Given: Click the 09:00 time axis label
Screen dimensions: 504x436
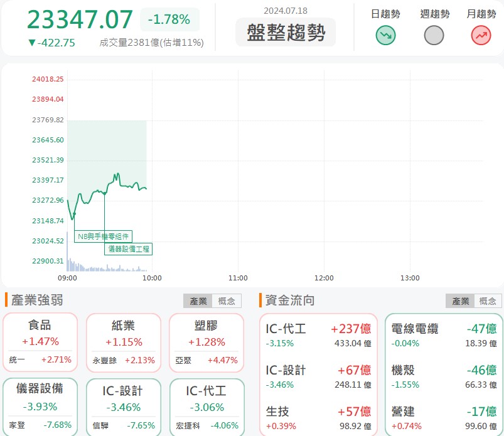Looking at the screenshot, I should [x=67, y=278].
